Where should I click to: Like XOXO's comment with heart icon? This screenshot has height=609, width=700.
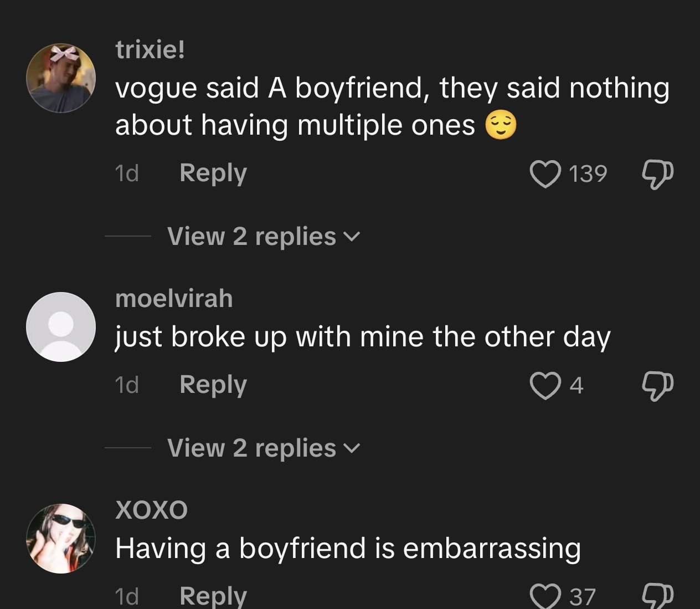point(545,597)
